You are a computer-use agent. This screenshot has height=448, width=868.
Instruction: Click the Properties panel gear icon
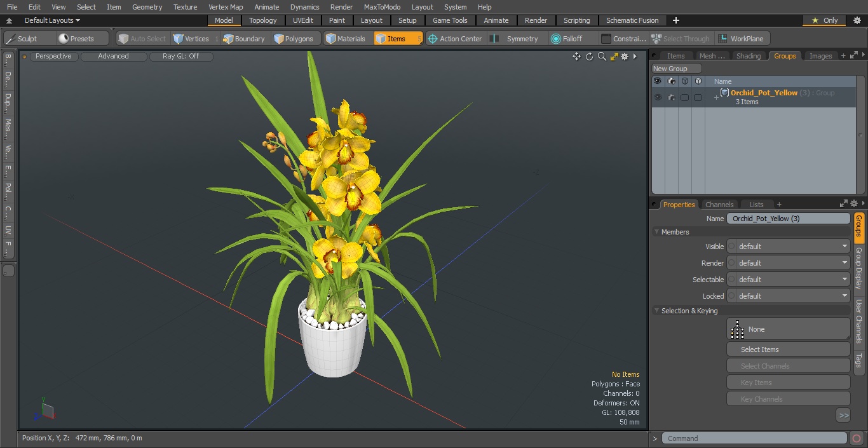pyautogui.click(x=855, y=204)
